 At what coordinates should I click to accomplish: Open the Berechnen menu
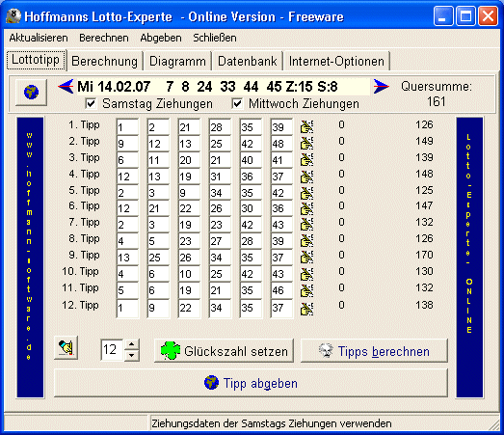(104, 38)
